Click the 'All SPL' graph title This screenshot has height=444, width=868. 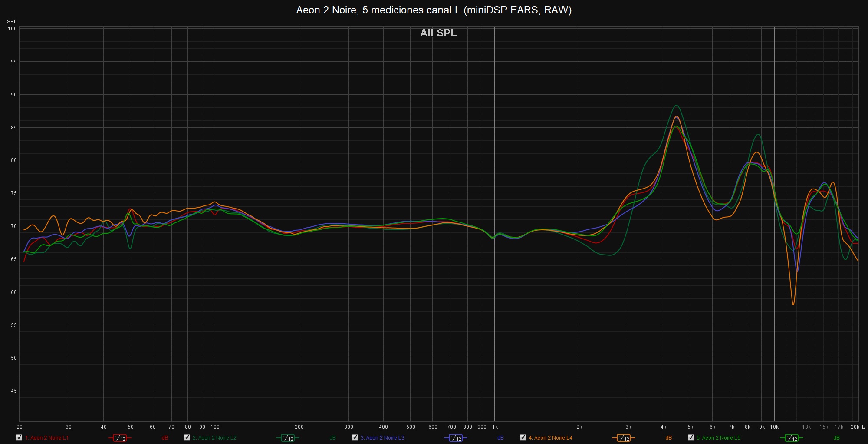click(x=438, y=33)
